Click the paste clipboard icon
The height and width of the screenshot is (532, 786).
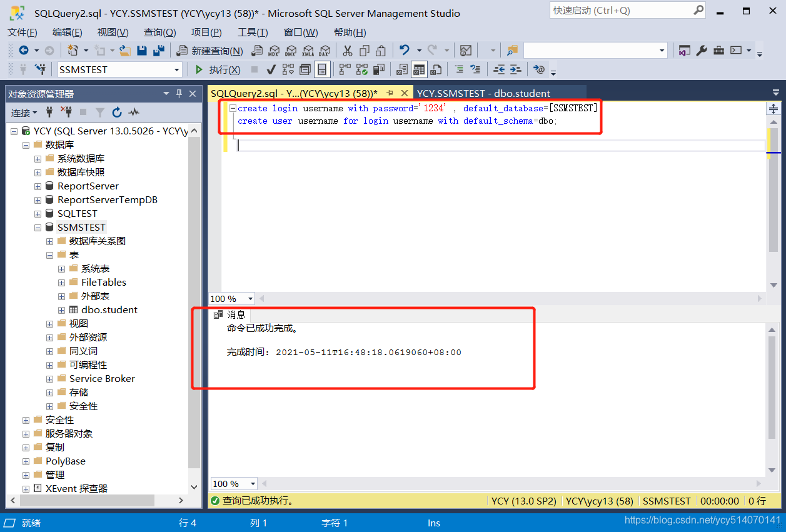[381, 51]
